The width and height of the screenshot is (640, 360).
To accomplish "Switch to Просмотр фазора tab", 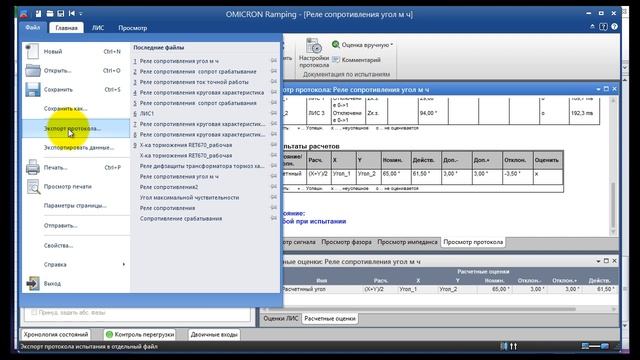I will [346, 242].
